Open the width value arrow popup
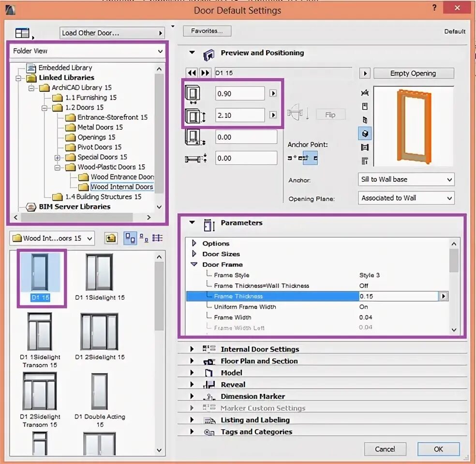Viewport: 476px width, 464px height. [x=273, y=93]
